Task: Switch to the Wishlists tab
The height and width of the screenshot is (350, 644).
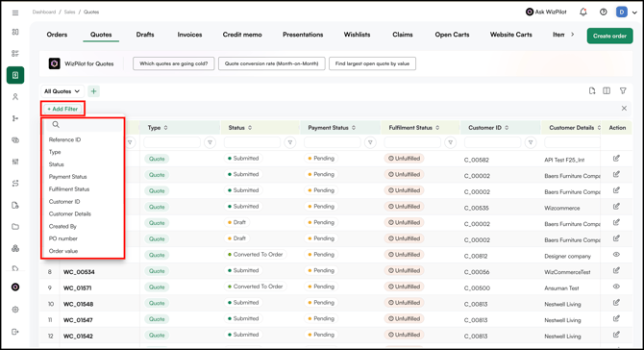Action: [x=357, y=35]
